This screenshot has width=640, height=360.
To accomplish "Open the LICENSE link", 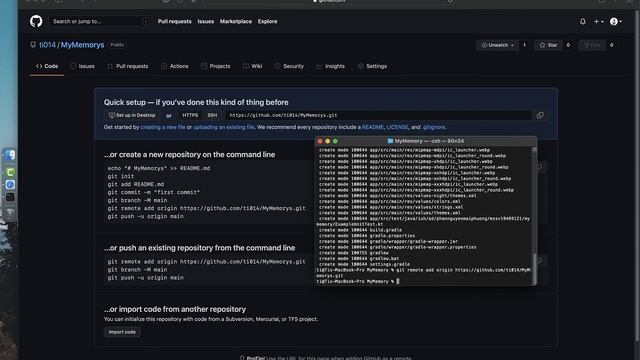I will (397, 127).
